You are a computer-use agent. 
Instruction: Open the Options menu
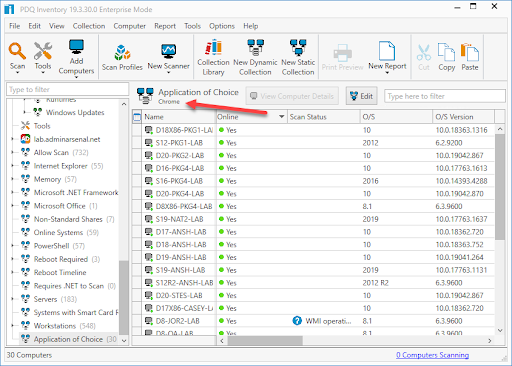point(222,26)
